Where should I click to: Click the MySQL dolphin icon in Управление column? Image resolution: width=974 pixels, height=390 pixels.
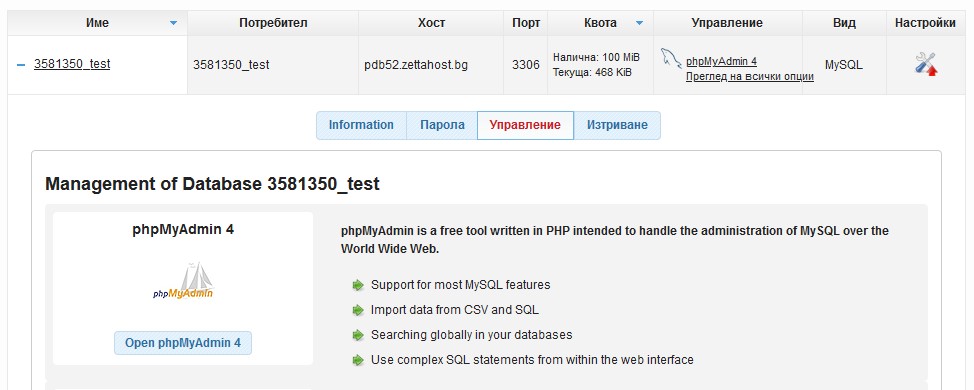tap(670, 58)
